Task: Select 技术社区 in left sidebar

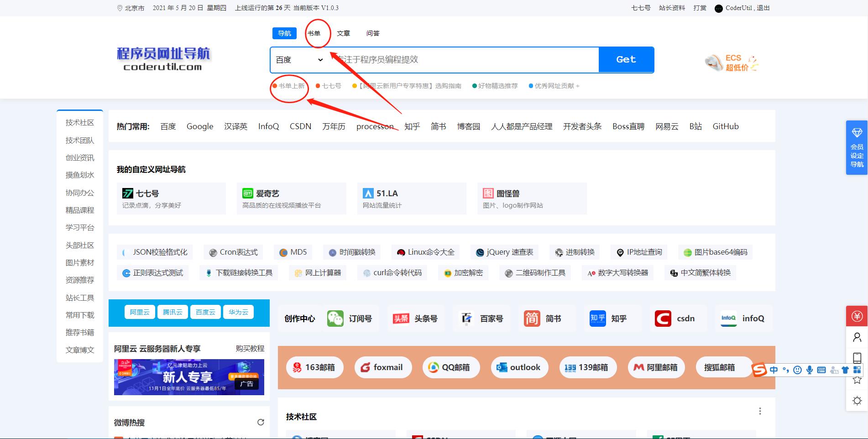Action: tap(80, 123)
